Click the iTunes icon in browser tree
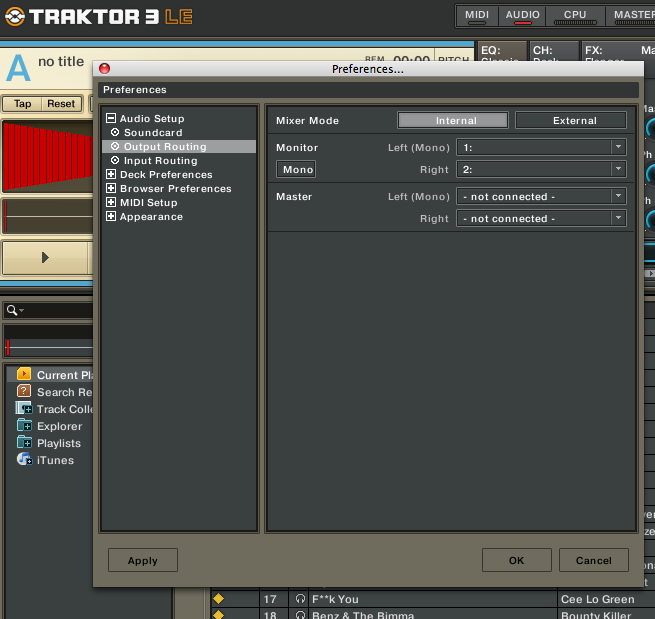Viewport: 655px width, 619px height. pyautogui.click(x=24, y=459)
